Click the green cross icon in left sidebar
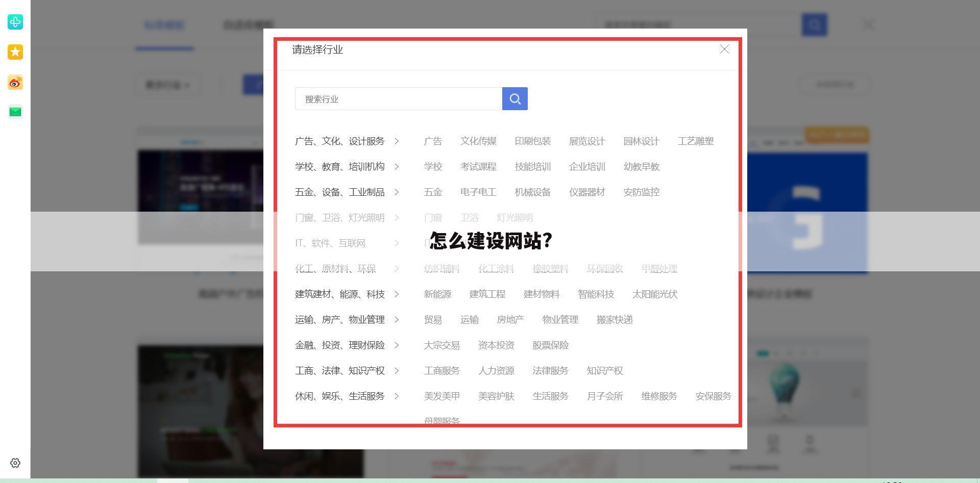 [x=15, y=22]
